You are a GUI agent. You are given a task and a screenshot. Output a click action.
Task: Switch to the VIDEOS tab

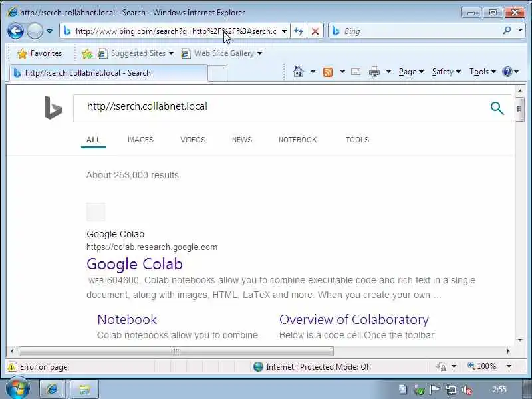click(x=193, y=140)
